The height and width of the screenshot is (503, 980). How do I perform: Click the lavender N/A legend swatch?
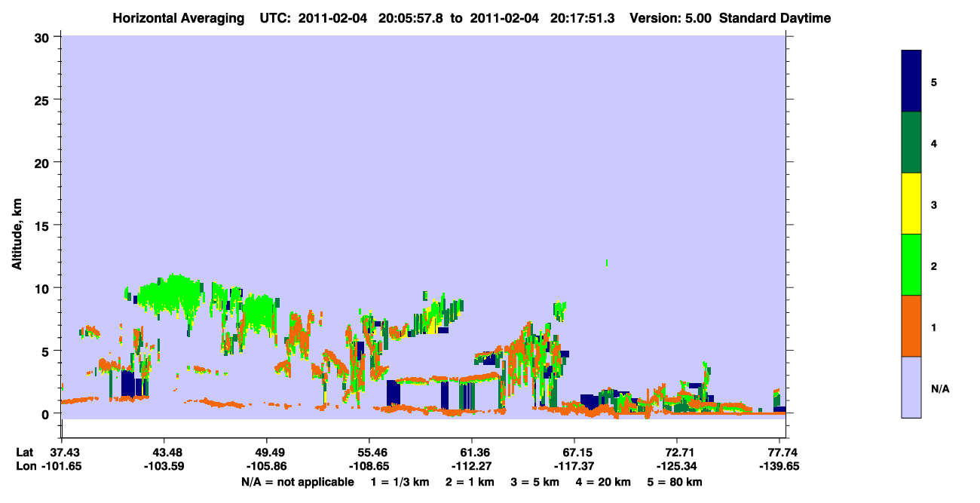[x=911, y=387]
